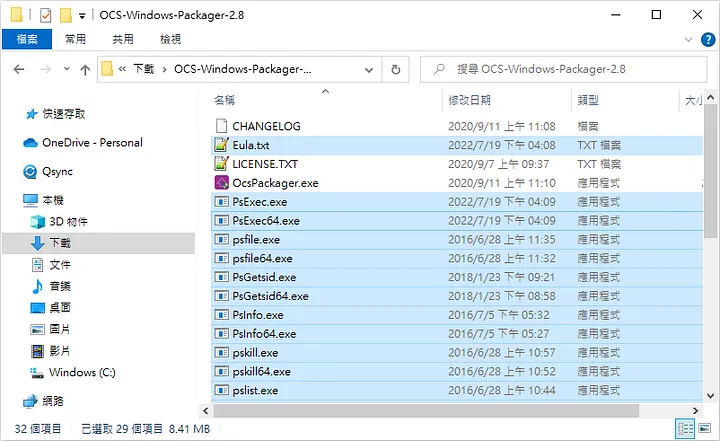Click the PsInfo64.exe file icon
Viewport: 720px width, 441px height.
tap(221, 334)
